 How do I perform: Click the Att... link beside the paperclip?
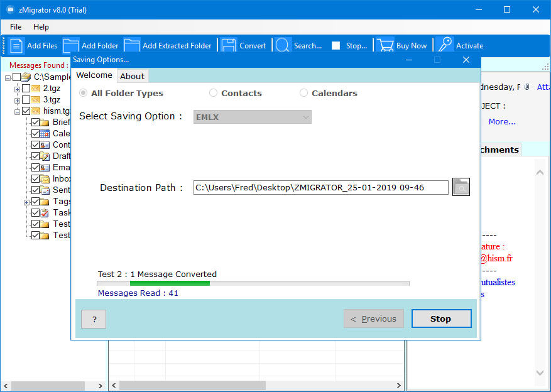click(543, 87)
